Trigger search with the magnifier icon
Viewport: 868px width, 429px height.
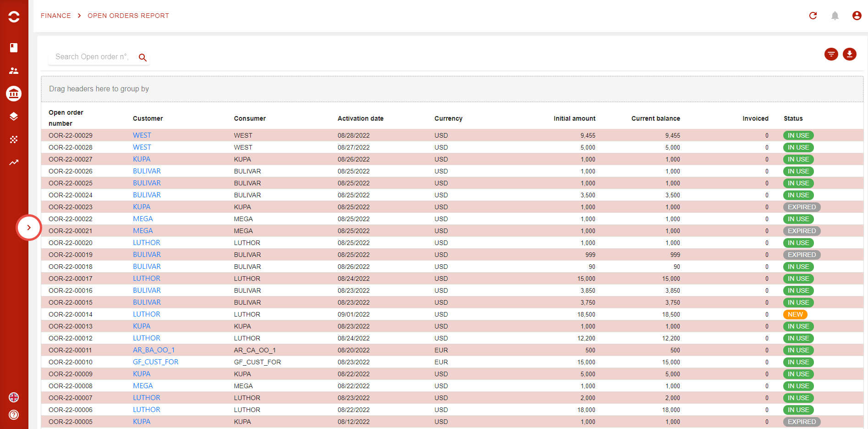tap(143, 57)
